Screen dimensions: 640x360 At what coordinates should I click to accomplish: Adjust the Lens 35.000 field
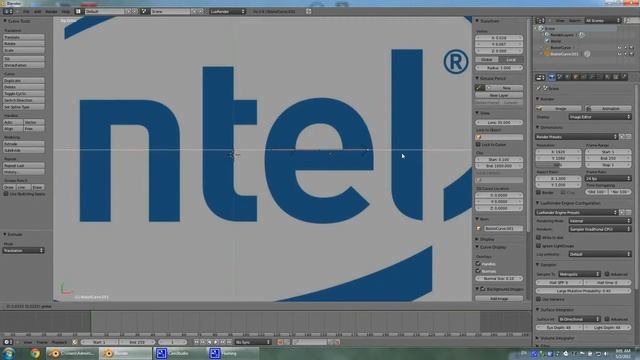pos(499,122)
